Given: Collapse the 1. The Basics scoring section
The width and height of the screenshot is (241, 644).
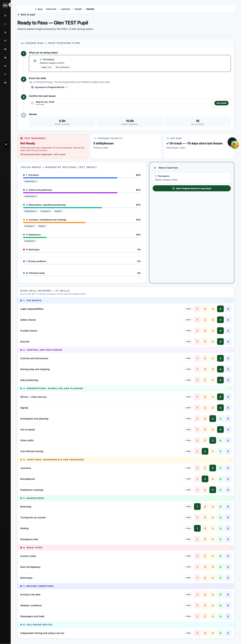Looking at the screenshot, I should coord(230,301).
